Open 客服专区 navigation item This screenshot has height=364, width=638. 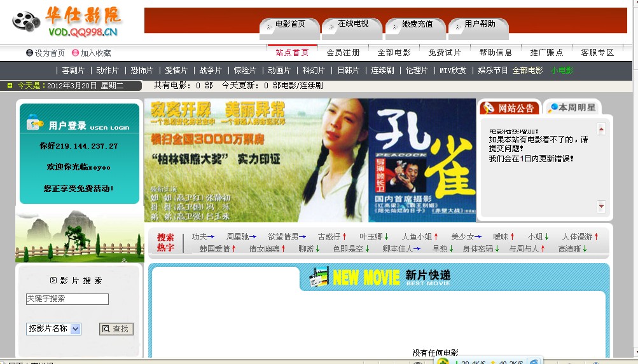click(597, 52)
